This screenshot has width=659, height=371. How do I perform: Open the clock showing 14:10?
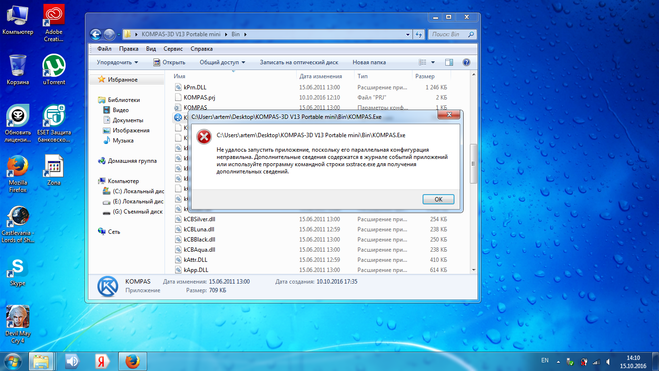633,362
